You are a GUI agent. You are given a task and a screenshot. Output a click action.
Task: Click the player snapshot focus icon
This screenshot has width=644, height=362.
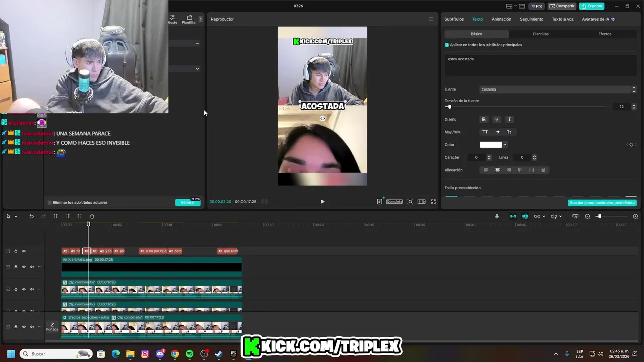[x=410, y=202]
